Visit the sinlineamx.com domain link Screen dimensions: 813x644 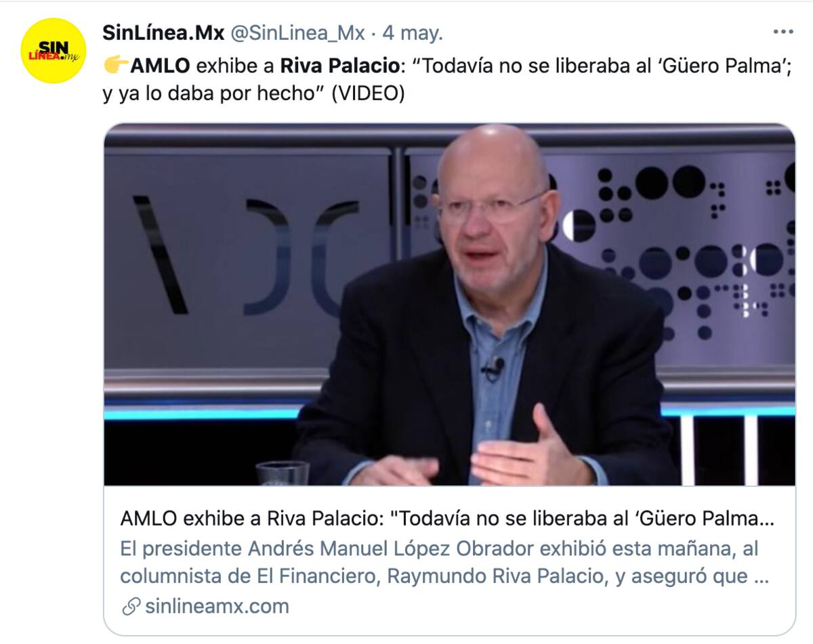pos(217,606)
